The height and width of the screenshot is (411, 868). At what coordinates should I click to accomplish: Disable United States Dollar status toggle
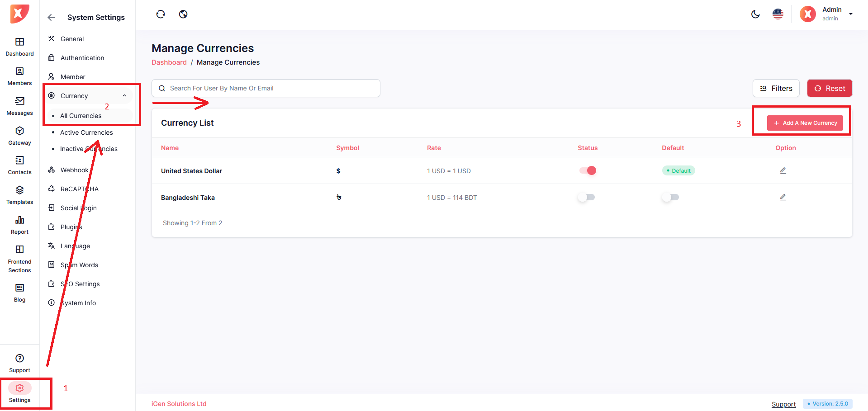point(588,170)
